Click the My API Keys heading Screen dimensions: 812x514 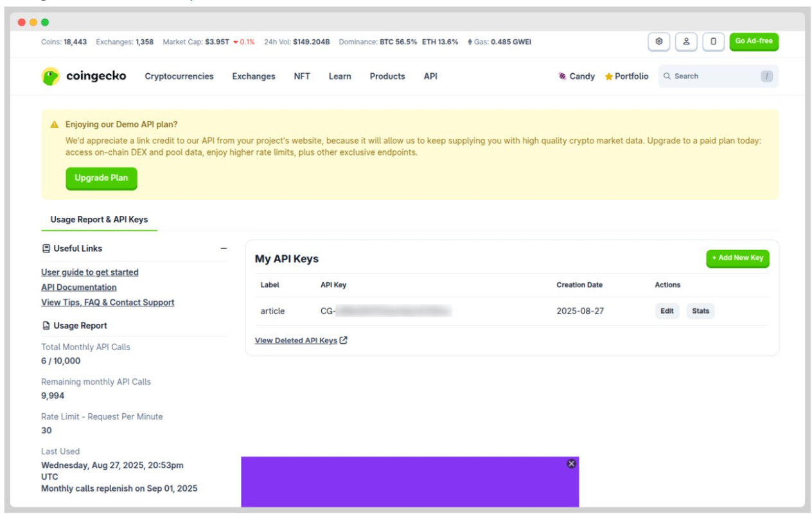287,259
